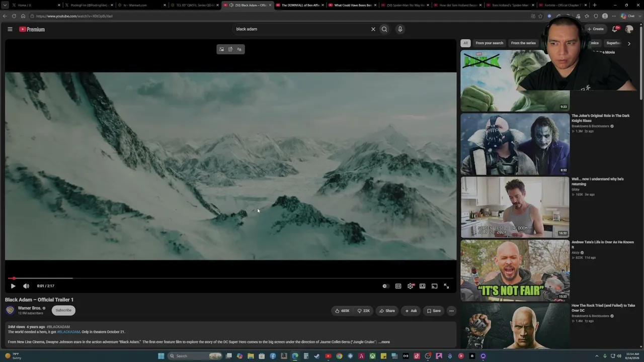Play the Black Adam trailer
Image resolution: width=644 pixels, height=362 pixels.
13,286
